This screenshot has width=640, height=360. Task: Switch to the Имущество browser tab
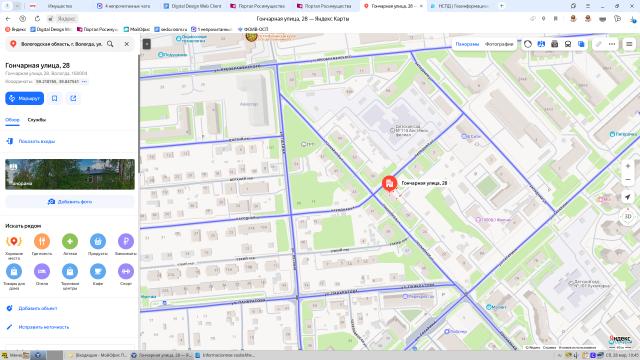(x=60, y=6)
